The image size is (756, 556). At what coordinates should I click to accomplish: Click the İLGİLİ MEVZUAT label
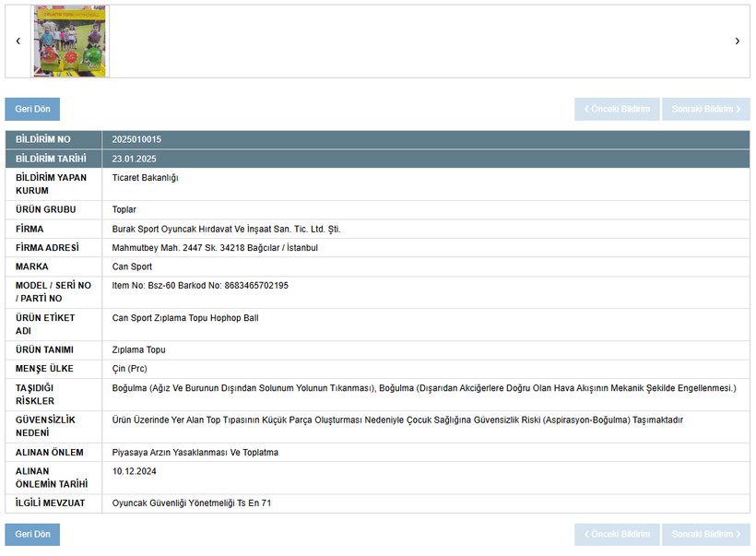click(50, 503)
